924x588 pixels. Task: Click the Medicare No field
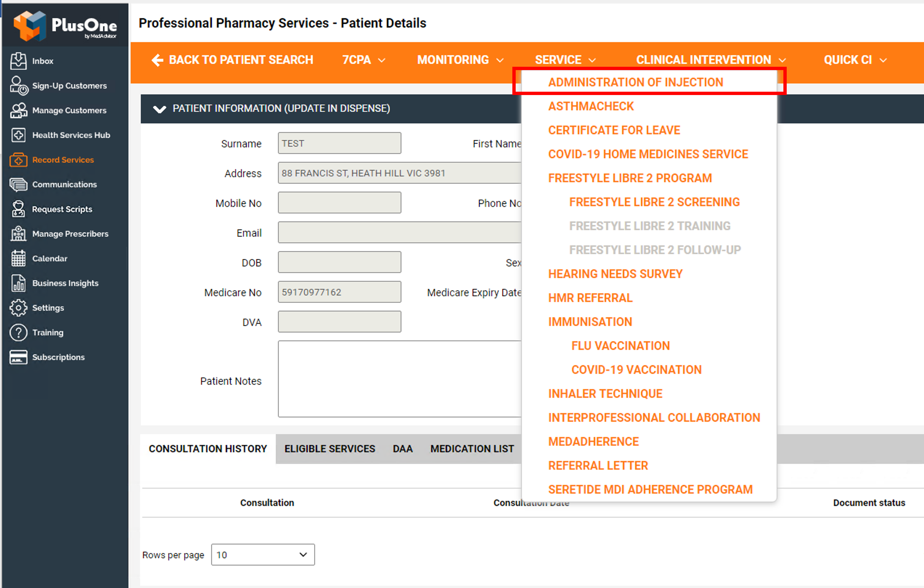point(340,292)
